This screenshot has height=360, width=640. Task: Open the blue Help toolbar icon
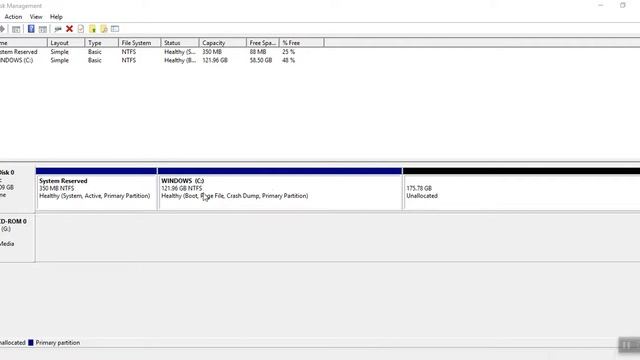coord(31,29)
